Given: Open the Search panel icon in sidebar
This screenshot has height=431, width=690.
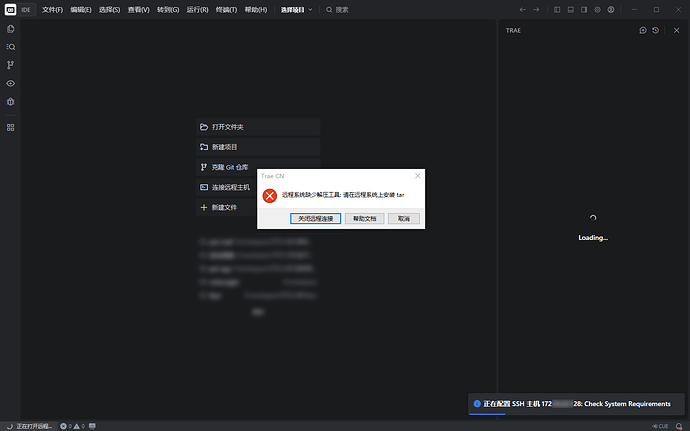Looking at the screenshot, I should 11,47.
